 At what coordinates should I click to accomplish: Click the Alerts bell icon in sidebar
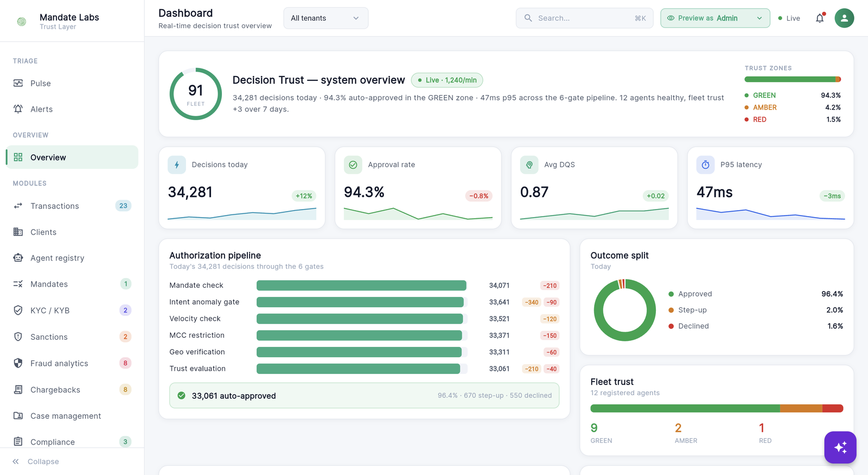pyautogui.click(x=18, y=109)
